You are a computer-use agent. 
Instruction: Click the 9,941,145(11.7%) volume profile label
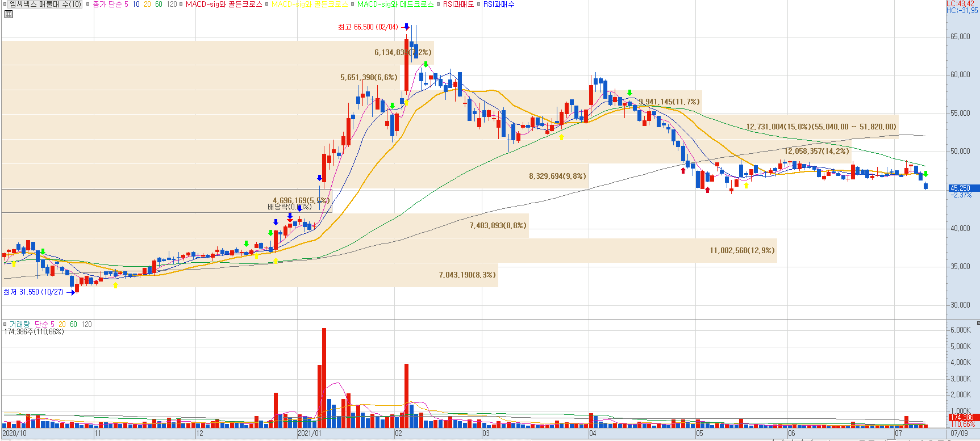[669, 102]
